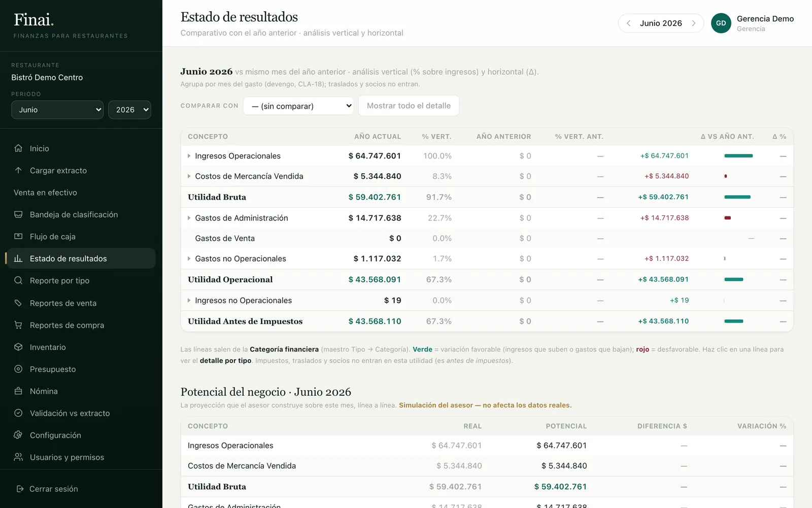Open Presupuesto menu item
This screenshot has height=508, width=812.
coord(81,369)
